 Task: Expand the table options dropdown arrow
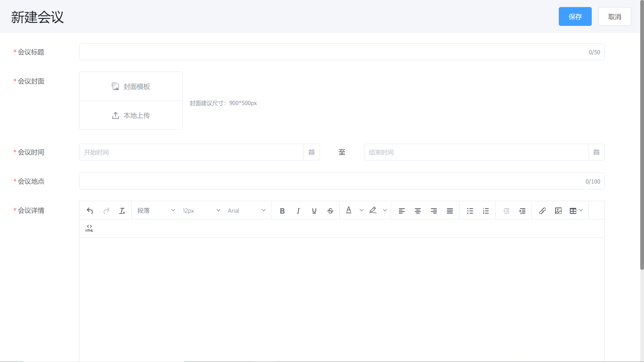click(x=581, y=210)
